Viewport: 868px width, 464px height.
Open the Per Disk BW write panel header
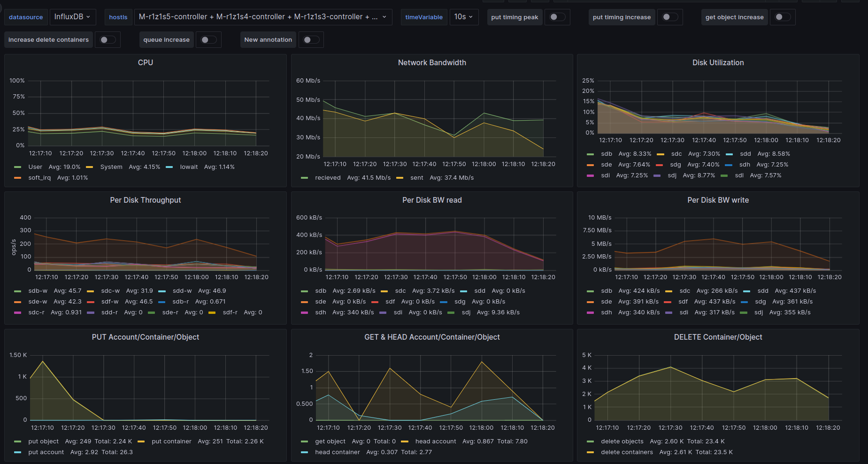tap(717, 200)
